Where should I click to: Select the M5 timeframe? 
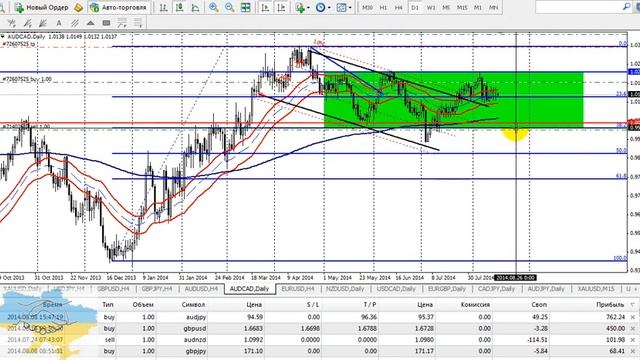(x=446, y=7)
